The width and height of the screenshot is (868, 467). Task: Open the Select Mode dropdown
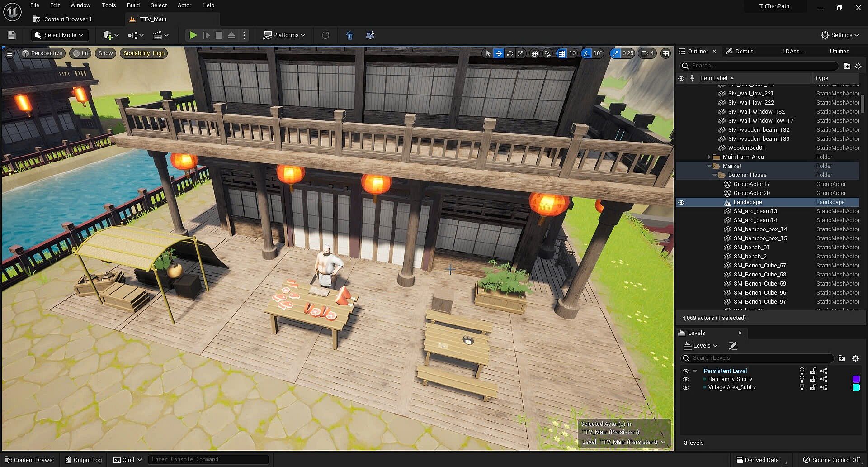coord(59,35)
